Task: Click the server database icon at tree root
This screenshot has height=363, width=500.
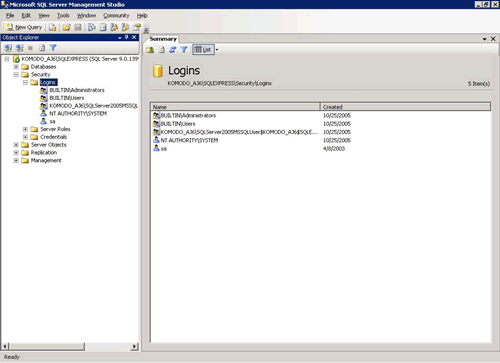Action: pyautogui.click(x=16, y=59)
